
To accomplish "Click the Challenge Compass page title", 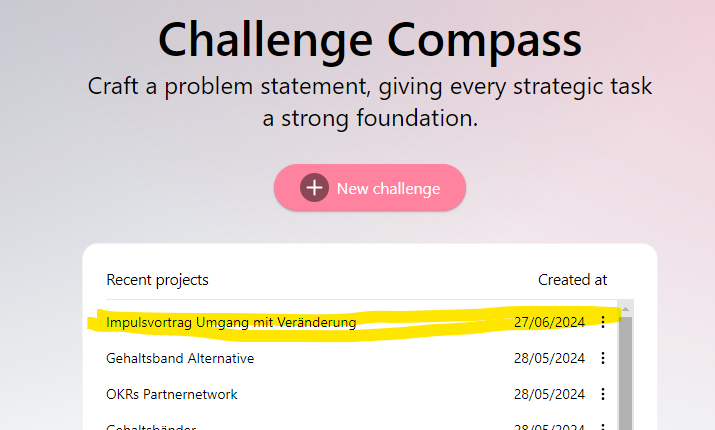I will pyautogui.click(x=369, y=40).
